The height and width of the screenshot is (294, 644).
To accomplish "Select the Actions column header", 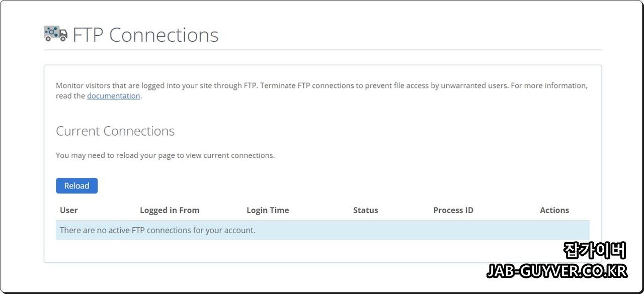I will point(554,210).
